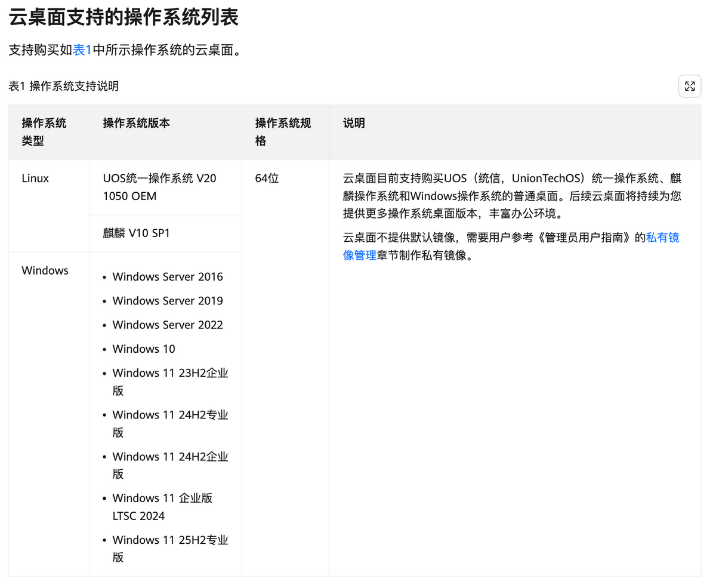716x588 pixels.
Task: Open the 私有镜像管理 link
Action: [x=511, y=247]
